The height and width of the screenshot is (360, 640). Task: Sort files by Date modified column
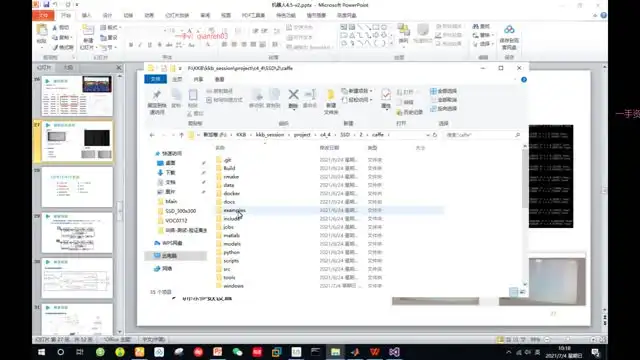point(329,148)
